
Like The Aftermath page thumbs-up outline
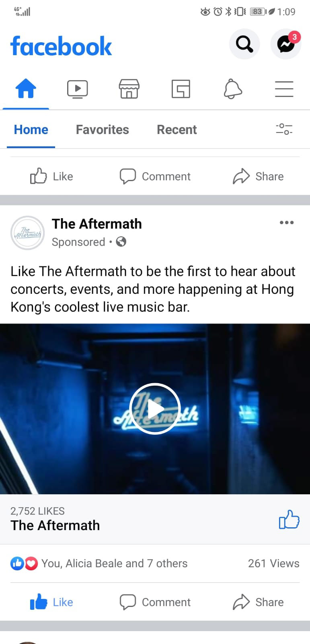click(x=289, y=519)
